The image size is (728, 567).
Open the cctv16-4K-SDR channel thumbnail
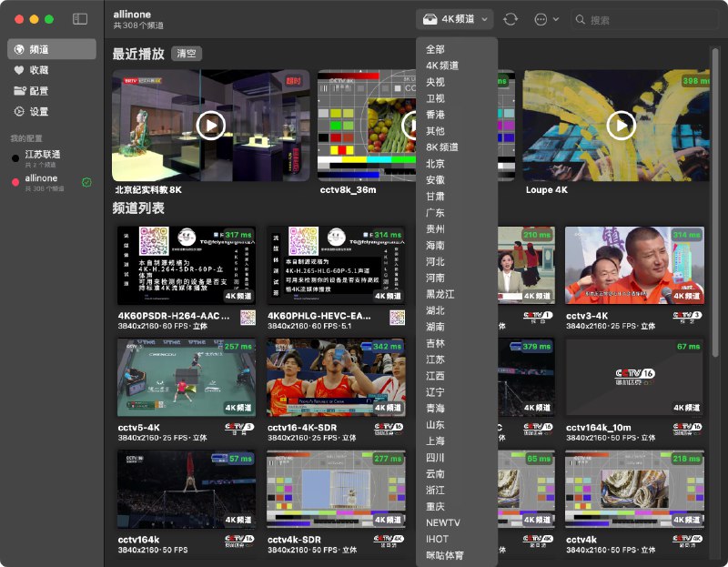[x=336, y=377]
